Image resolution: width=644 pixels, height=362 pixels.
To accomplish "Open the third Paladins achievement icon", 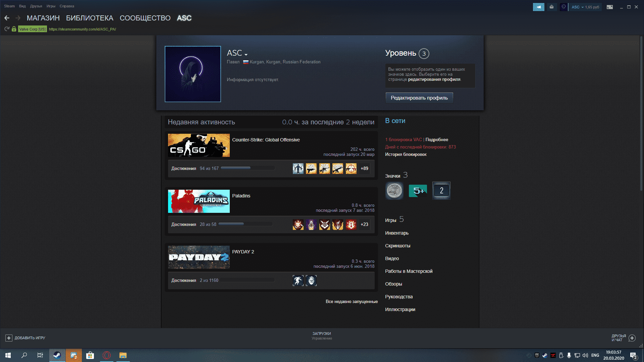I will [324, 225].
